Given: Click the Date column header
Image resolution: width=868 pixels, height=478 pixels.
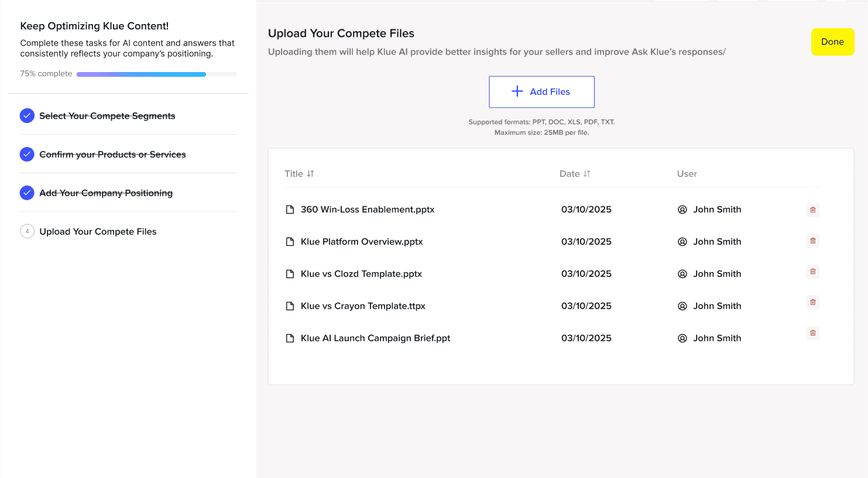Looking at the screenshot, I should point(569,174).
